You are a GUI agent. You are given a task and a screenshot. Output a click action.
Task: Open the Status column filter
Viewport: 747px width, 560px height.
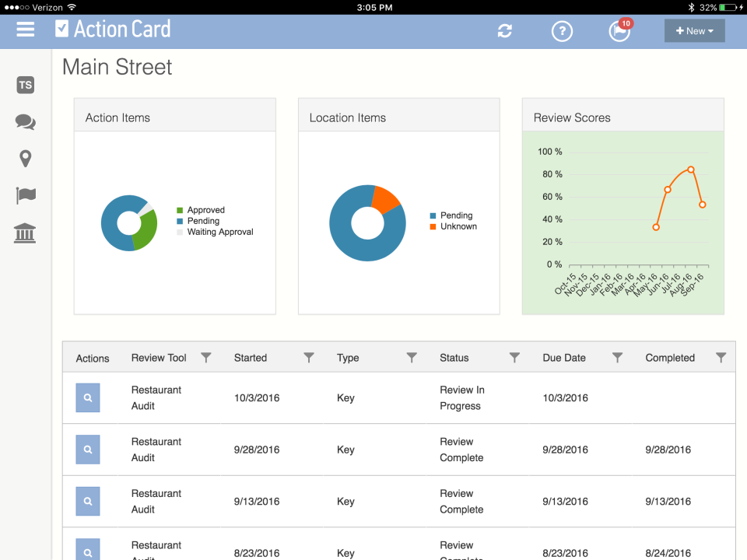point(514,357)
